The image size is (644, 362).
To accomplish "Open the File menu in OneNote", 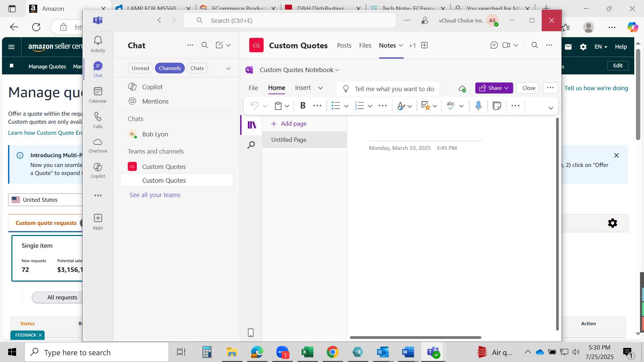I will (253, 88).
